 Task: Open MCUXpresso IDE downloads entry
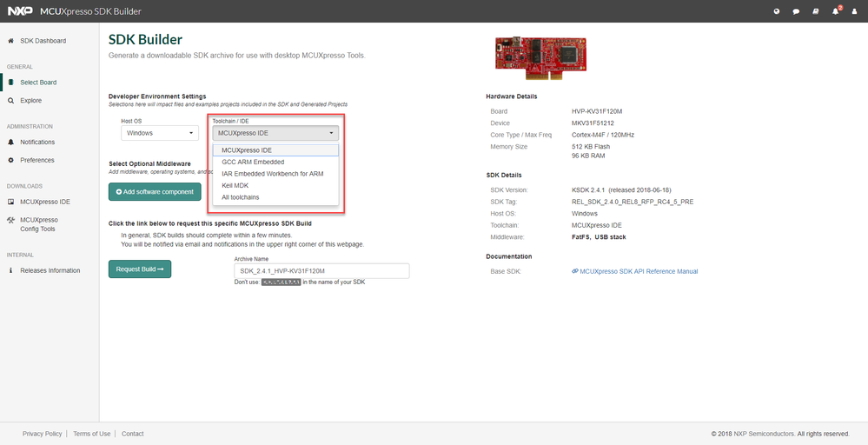pos(45,202)
